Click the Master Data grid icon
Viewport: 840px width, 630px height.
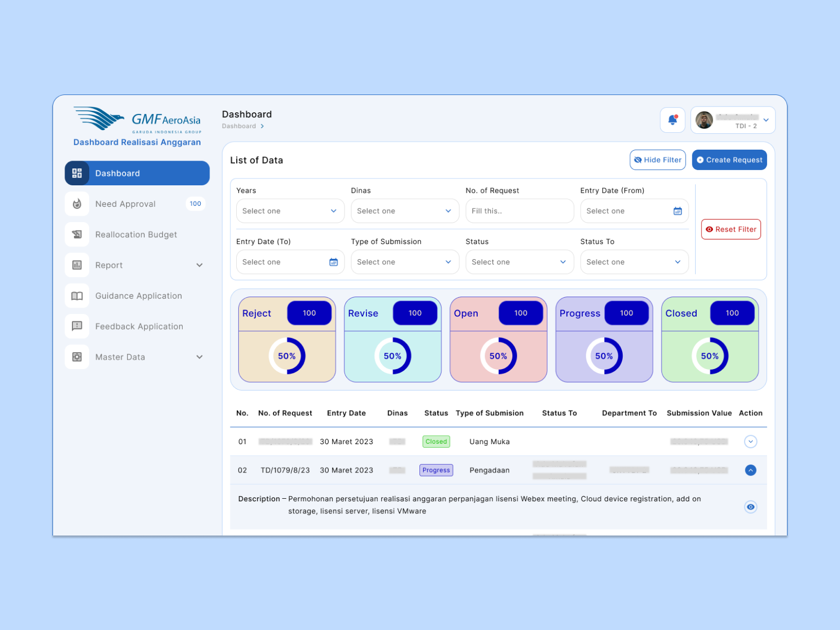pos(77,357)
